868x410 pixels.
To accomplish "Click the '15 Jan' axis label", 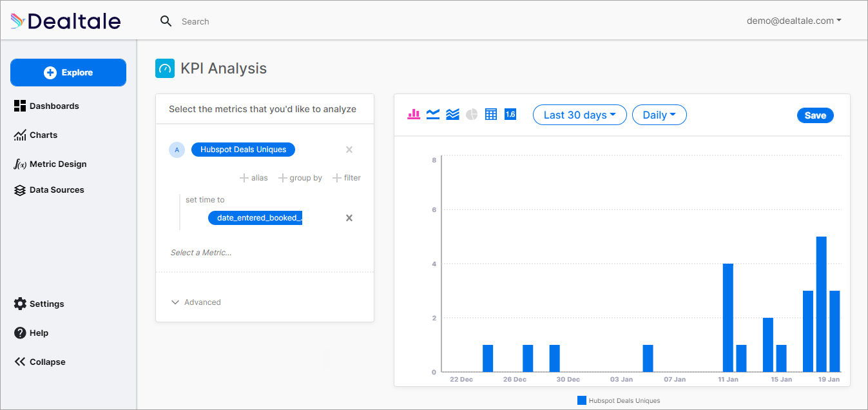I will coord(782,380).
